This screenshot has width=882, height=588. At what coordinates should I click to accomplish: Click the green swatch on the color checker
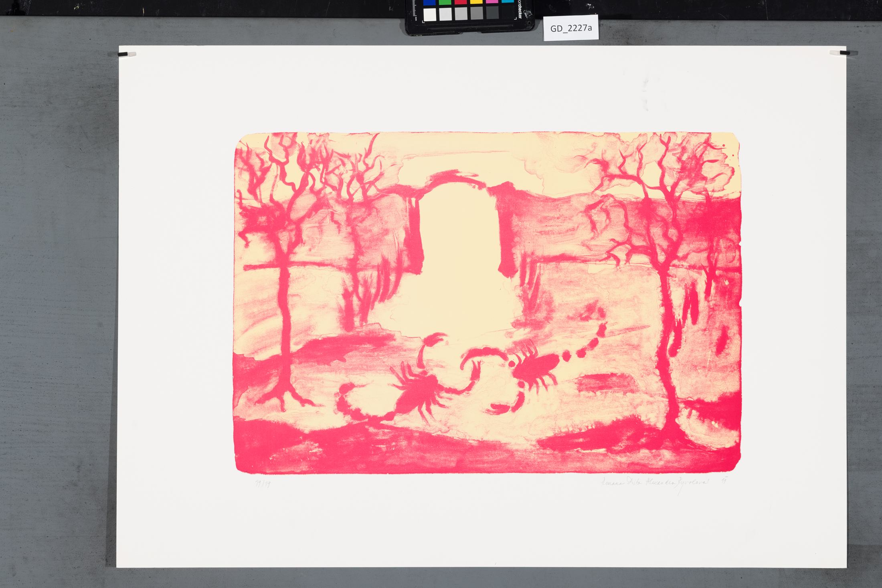tap(445, 2)
